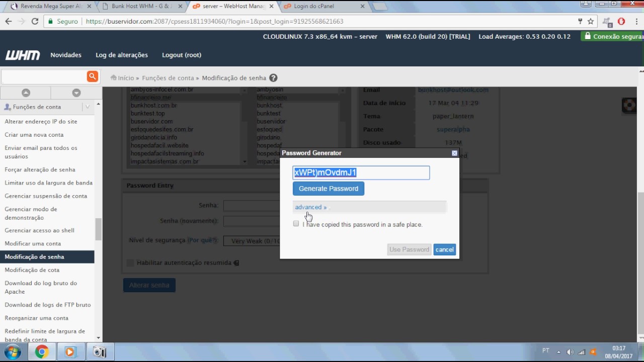
Task: Click the sidebar search input field
Action: tap(44, 76)
